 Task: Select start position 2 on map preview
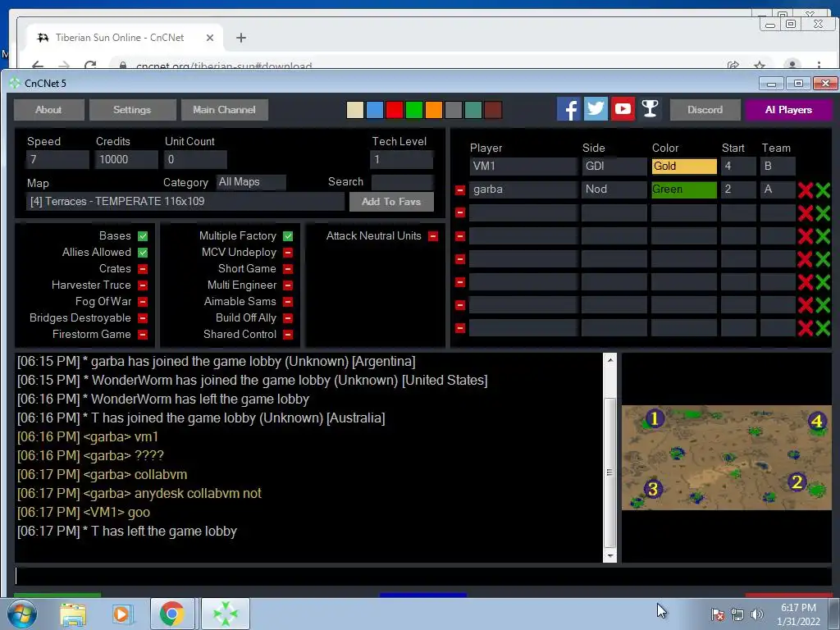click(797, 482)
